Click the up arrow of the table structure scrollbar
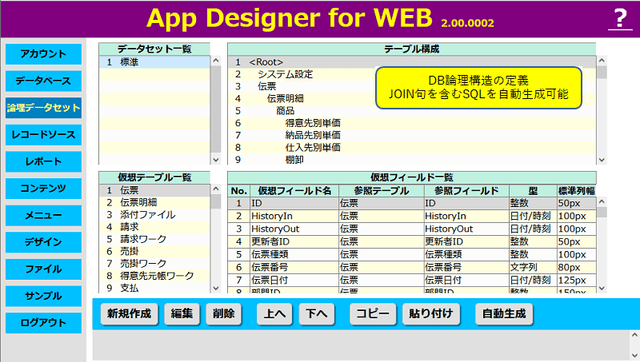The height and width of the screenshot is (362, 640). pyautogui.click(x=602, y=60)
